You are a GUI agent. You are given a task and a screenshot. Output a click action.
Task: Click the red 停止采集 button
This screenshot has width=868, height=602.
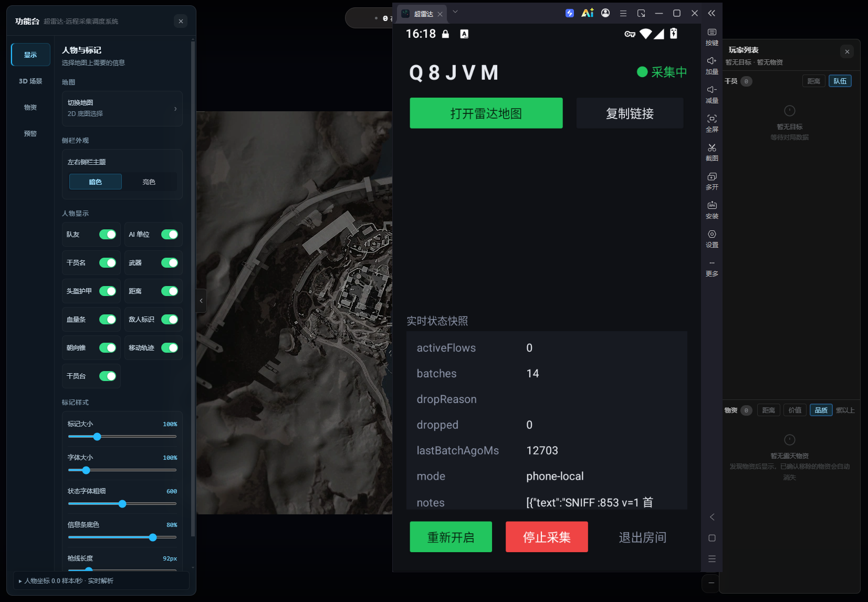click(547, 537)
